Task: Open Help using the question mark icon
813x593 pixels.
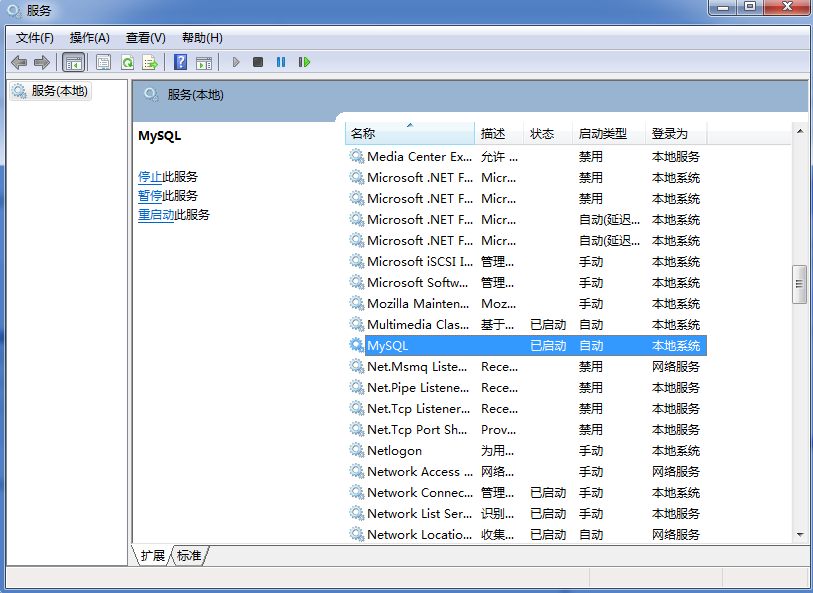Action: [179, 62]
